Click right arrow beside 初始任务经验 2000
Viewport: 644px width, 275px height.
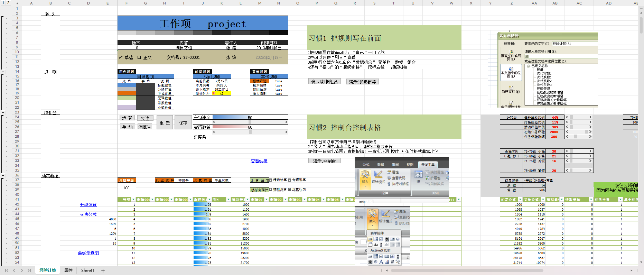pos(590,132)
